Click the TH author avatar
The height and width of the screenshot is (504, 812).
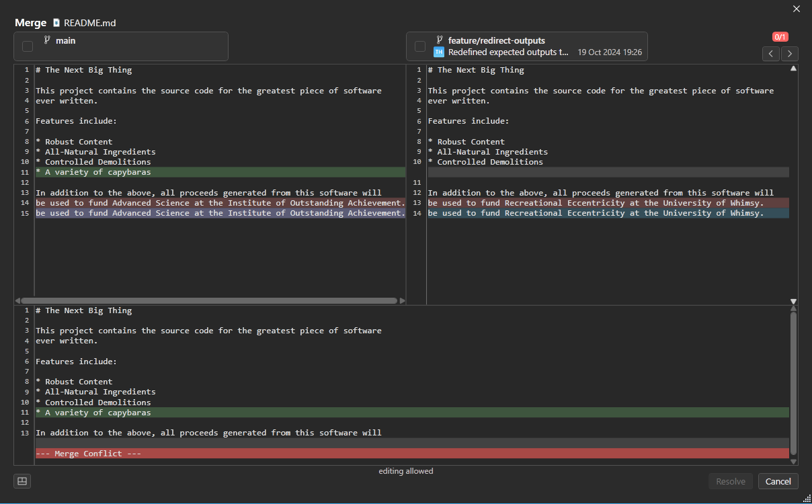pos(439,52)
